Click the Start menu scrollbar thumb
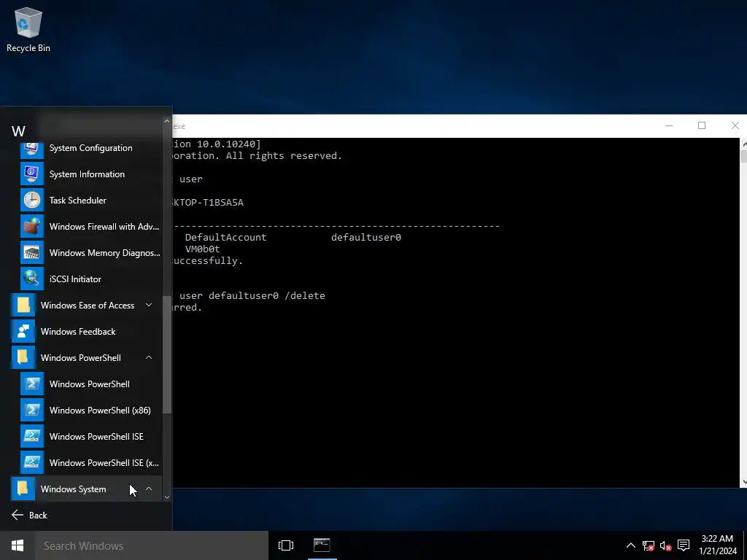Screen dimensions: 747x560 pos(167,355)
